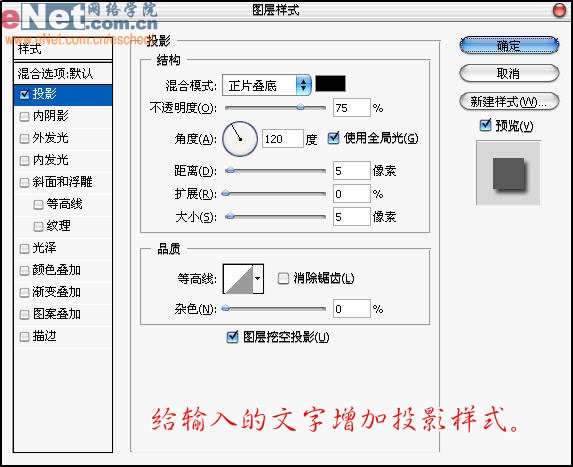Click the drop shadow preview thumbnail
This screenshot has width=573, height=467.
click(508, 174)
